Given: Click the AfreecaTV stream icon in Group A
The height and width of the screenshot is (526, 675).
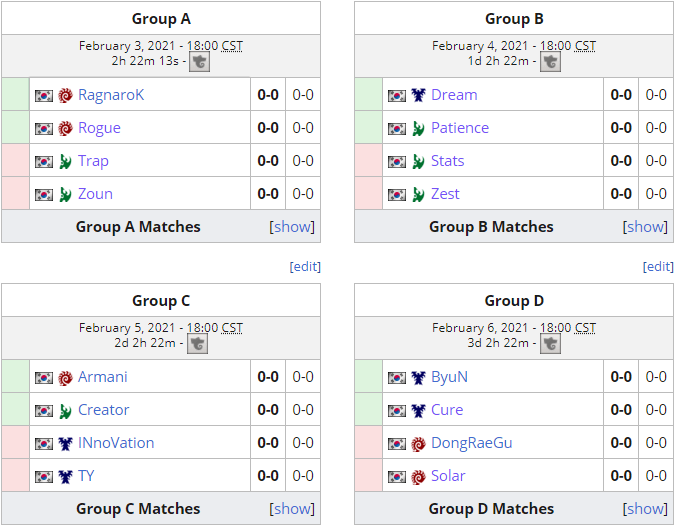Looking at the screenshot, I should tap(199, 62).
